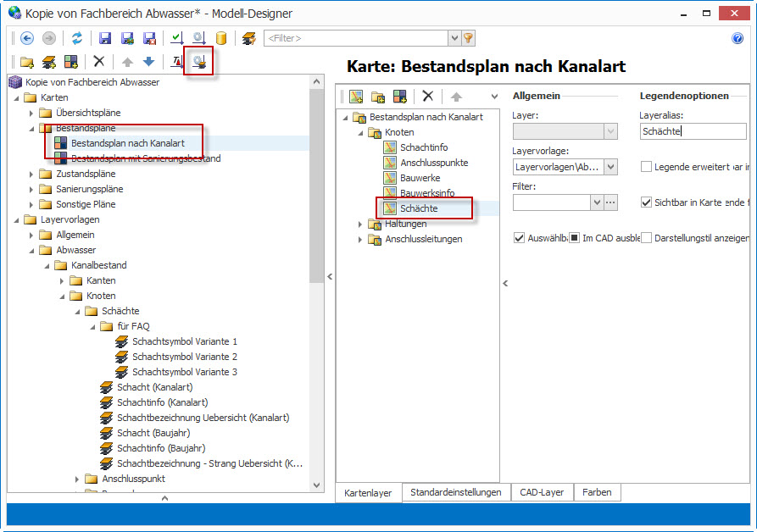The width and height of the screenshot is (757, 532).
Task: Click the blue move down arrow
Action: click(x=149, y=61)
